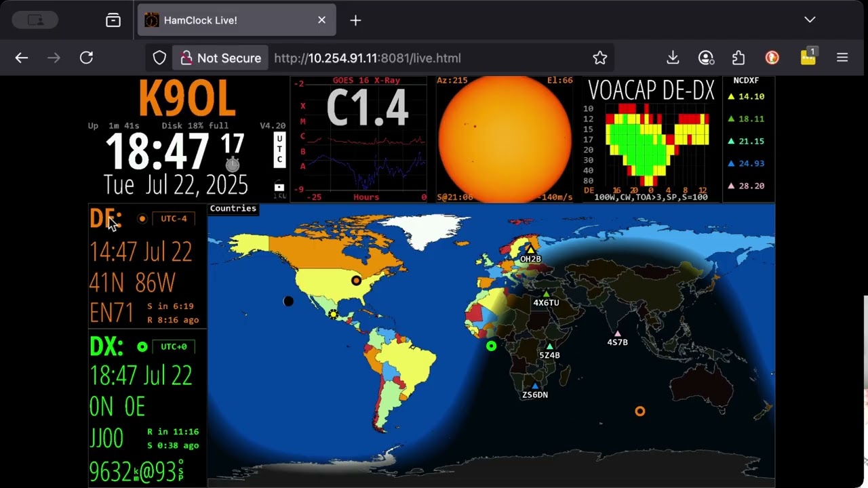Select the 4S7B beacon marker
Screen dimensions: 868x488
pyautogui.click(x=617, y=333)
